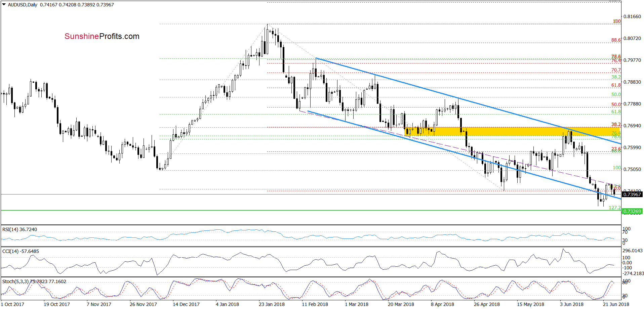Click the 26 Apr 2018 date label
Screen dimensions: 644x309
(x=487, y=304)
